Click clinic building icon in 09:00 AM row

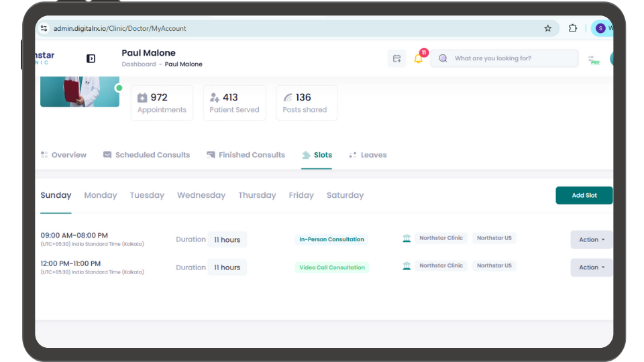407,239
